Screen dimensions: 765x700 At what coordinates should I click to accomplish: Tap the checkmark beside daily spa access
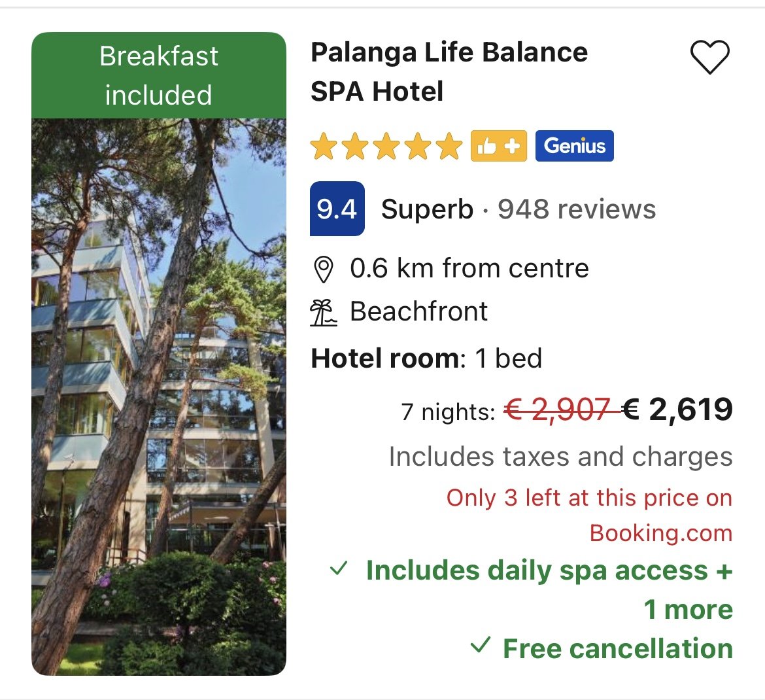pos(339,569)
